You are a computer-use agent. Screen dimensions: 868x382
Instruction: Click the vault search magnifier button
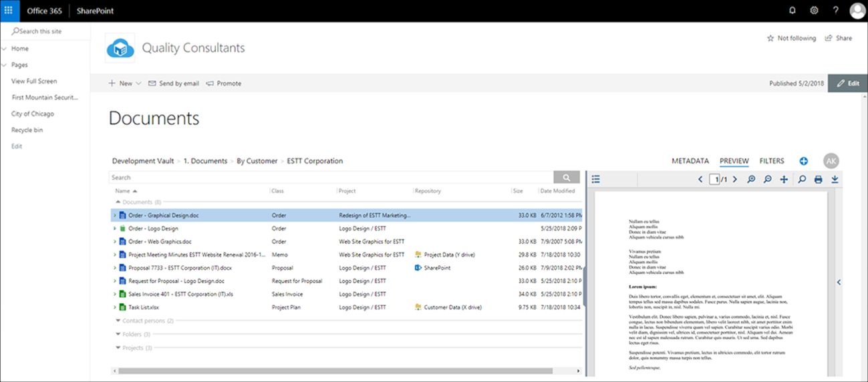pyautogui.click(x=567, y=178)
